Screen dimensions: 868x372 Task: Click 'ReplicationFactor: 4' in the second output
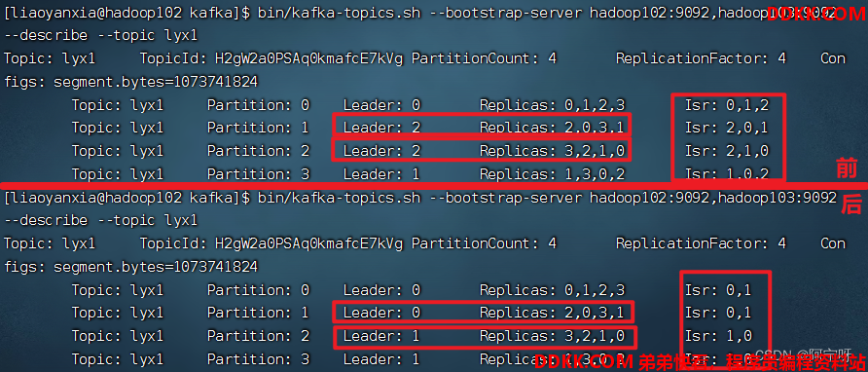pos(701,243)
